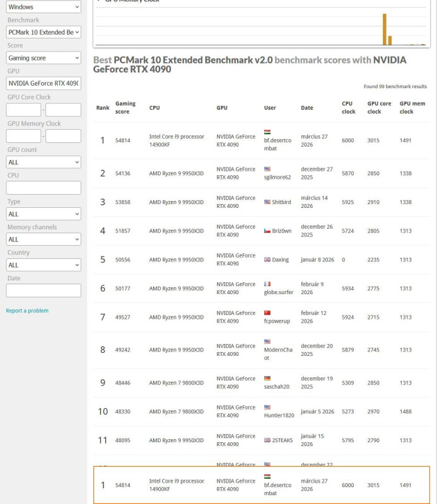Open user saschah20's result
Viewport: 437px width, 504px height.
pos(276,386)
